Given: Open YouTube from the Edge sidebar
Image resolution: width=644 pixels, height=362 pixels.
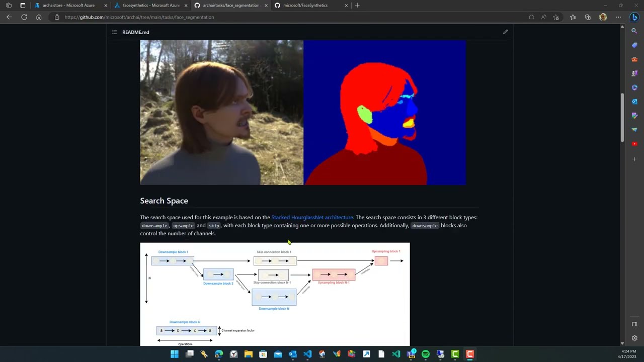Looking at the screenshot, I should click(634, 144).
